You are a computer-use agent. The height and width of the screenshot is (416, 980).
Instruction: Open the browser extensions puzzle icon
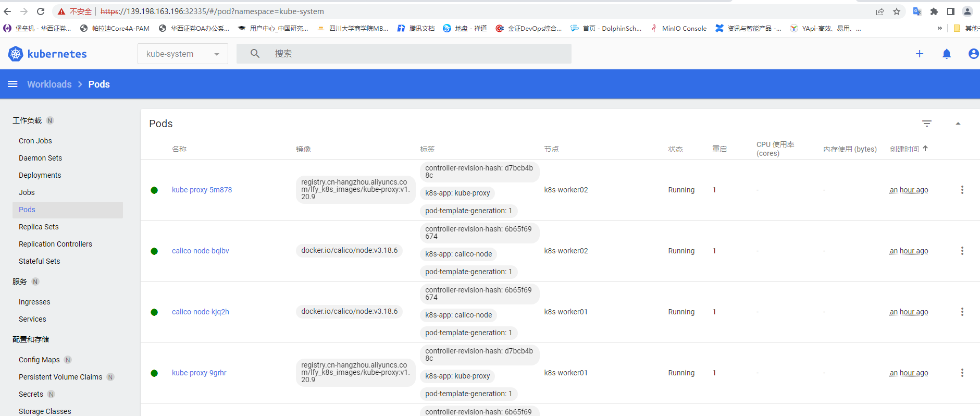(934, 11)
